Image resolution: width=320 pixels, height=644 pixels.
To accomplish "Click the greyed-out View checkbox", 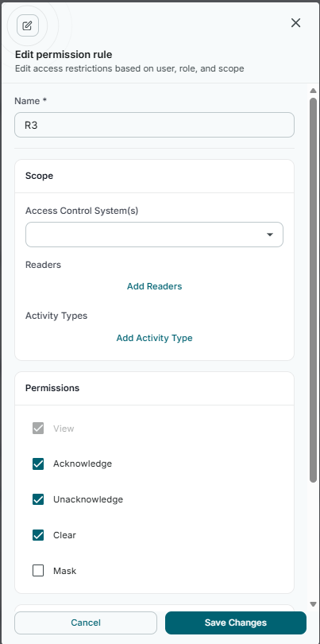I will pos(38,429).
